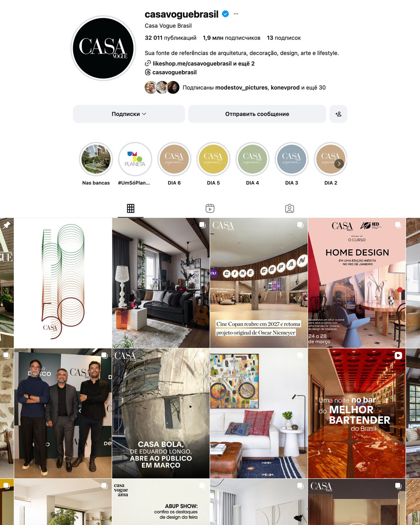Expand the Подписки dropdown button
The image size is (420, 525).
tap(129, 114)
